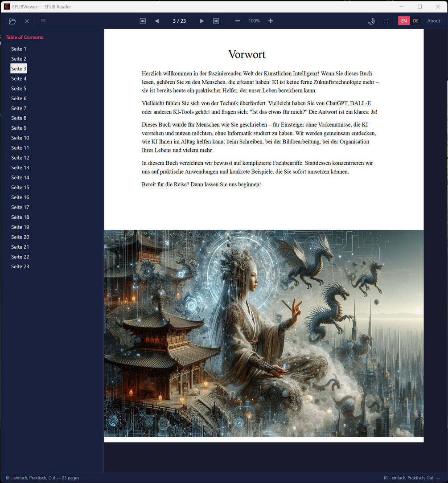This screenshot has height=483, width=448.
Task: Open Seite 8 in contents
Action: pyautogui.click(x=19, y=118)
